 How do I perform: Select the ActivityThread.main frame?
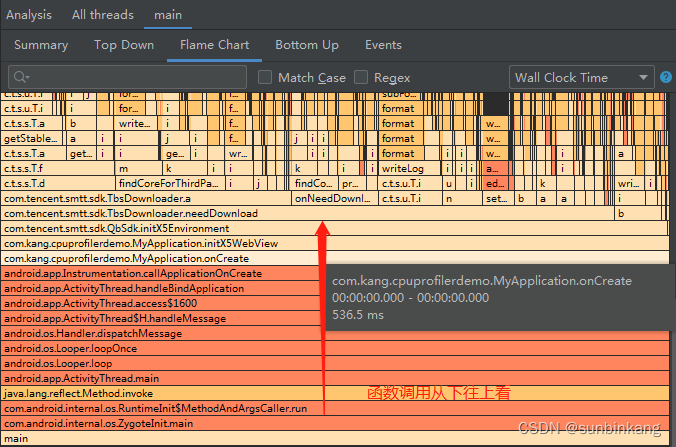(335, 378)
